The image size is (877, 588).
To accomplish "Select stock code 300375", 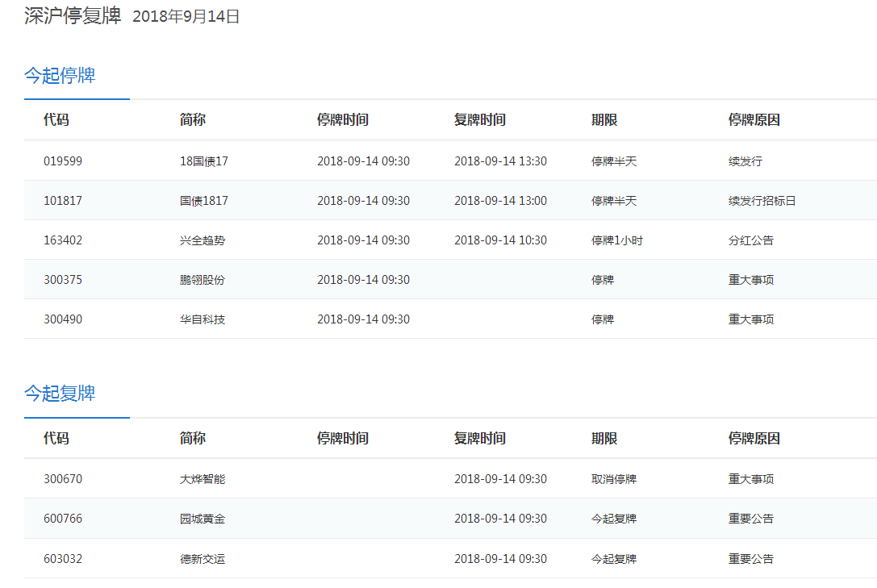I will point(63,280).
